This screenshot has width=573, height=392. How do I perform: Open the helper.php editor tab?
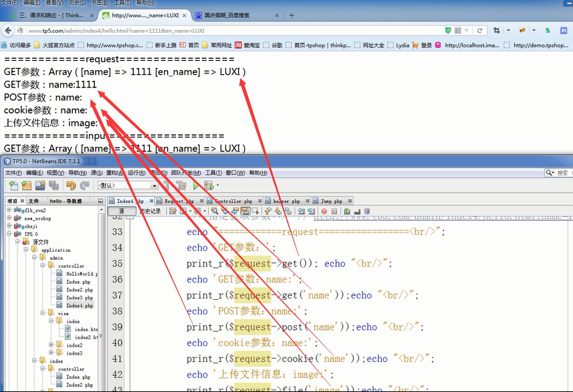point(286,201)
